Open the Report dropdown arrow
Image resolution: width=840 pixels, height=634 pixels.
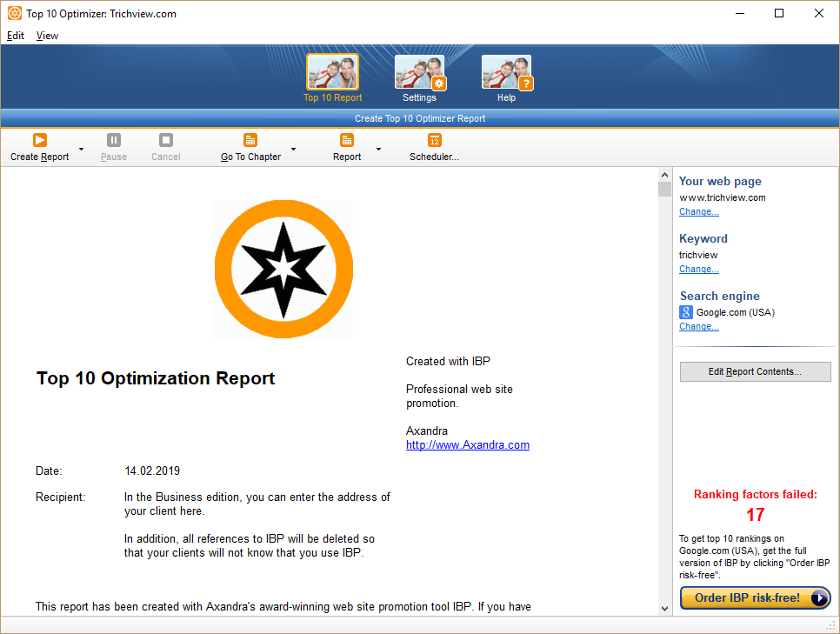coord(377,150)
